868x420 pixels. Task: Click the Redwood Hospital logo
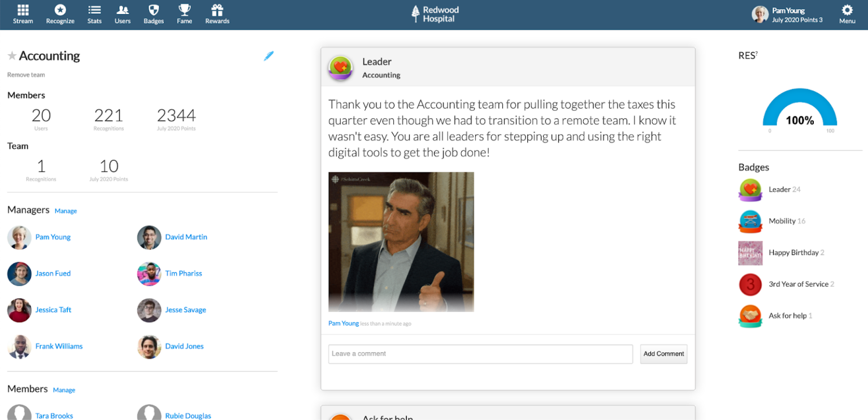(x=434, y=14)
